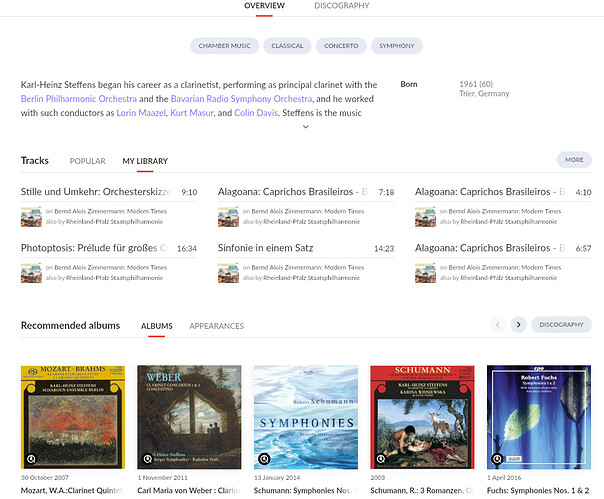The image size is (604, 499).
Task: Open Discography button beside album arrows
Action: (x=561, y=324)
